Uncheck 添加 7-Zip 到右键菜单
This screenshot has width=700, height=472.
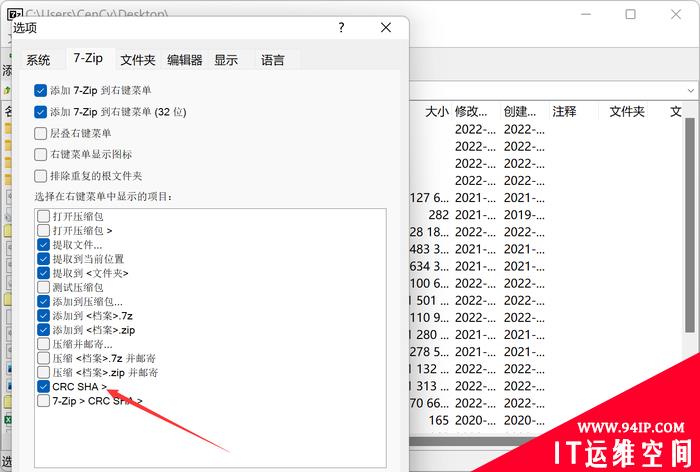click(x=41, y=91)
